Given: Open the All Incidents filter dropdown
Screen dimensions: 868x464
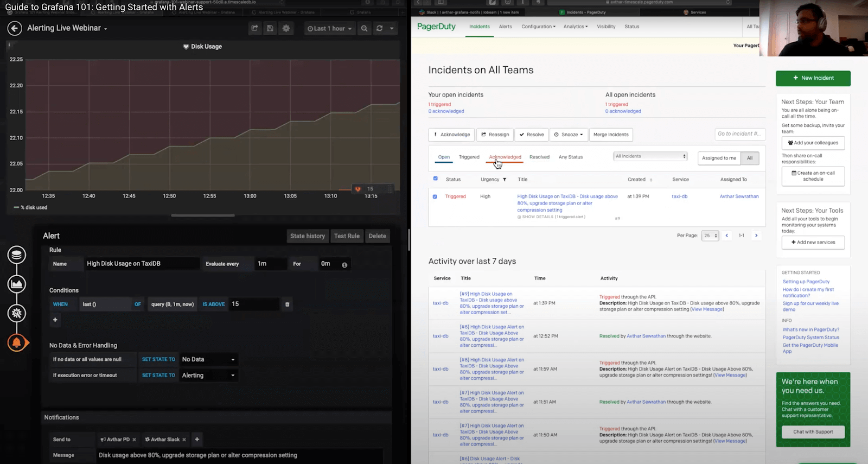Looking at the screenshot, I should (650, 156).
